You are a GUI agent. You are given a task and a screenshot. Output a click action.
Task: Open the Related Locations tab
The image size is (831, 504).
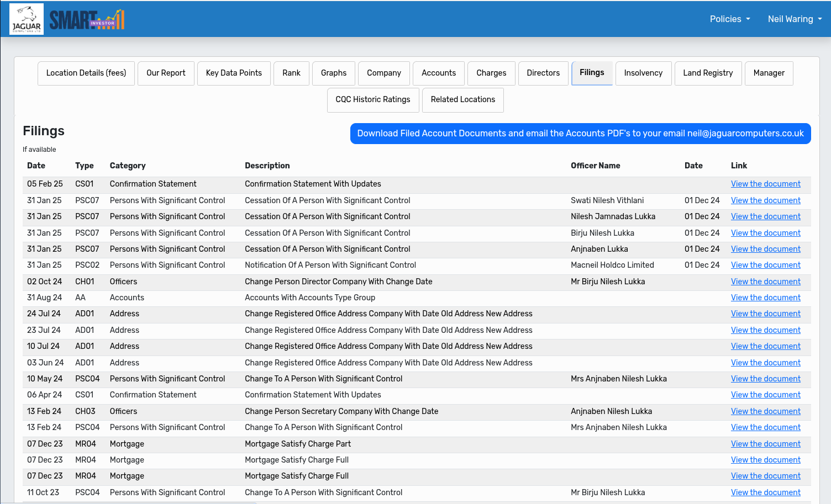463,100
